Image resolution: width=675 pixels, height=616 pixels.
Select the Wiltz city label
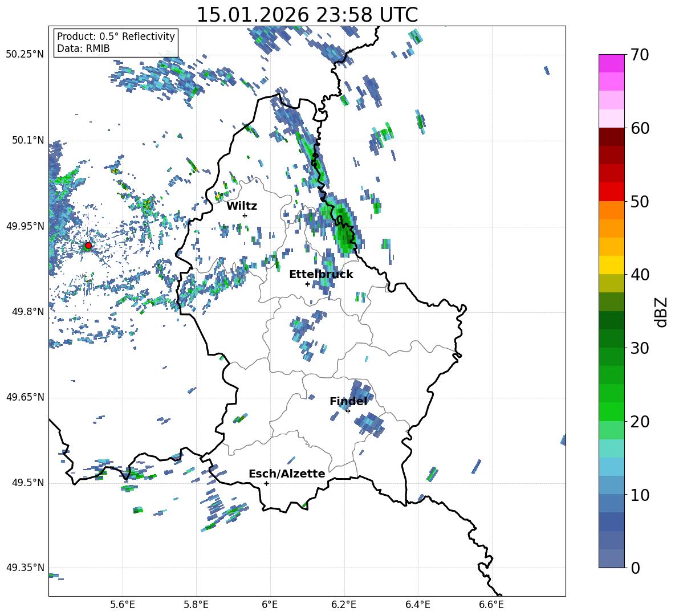(x=242, y=206)
